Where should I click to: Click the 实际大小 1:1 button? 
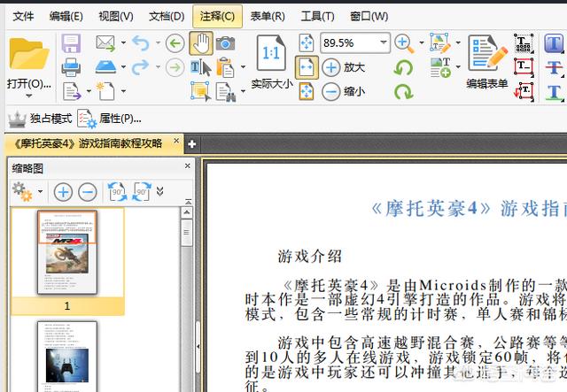(272, 61)
